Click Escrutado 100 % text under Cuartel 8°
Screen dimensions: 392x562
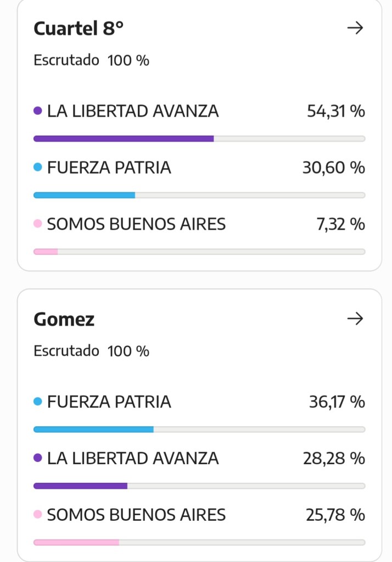pyautogui.click(x=91, y=60)
